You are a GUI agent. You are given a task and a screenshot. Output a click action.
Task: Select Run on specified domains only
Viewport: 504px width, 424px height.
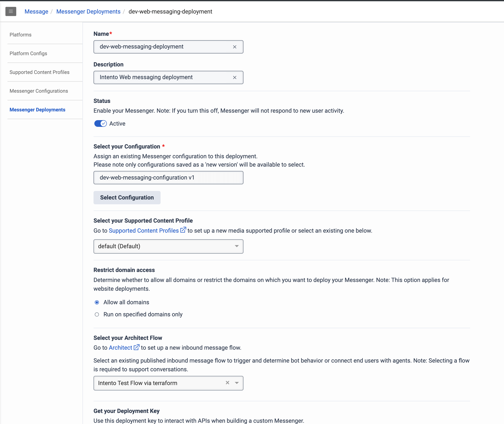pyautogui.click(x=97, y=314)
